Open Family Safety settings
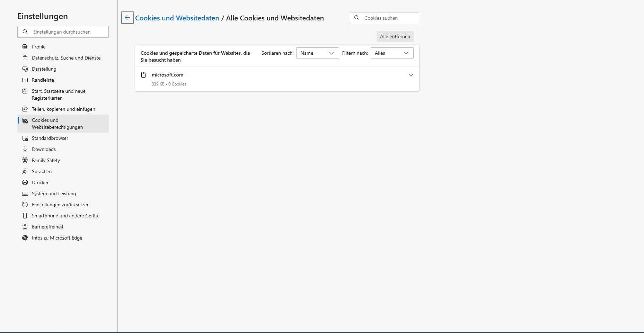 click(x=63, y=160)
